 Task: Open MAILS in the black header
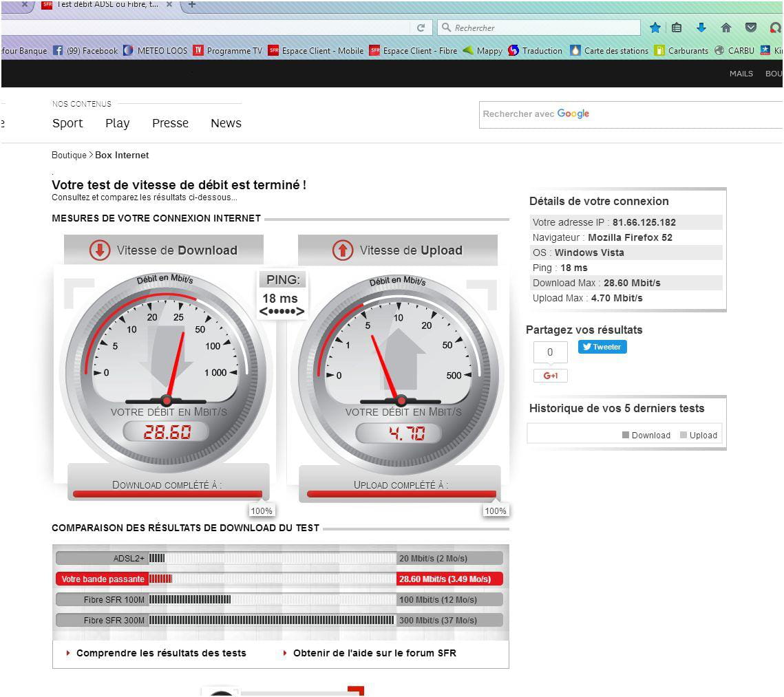741,74
